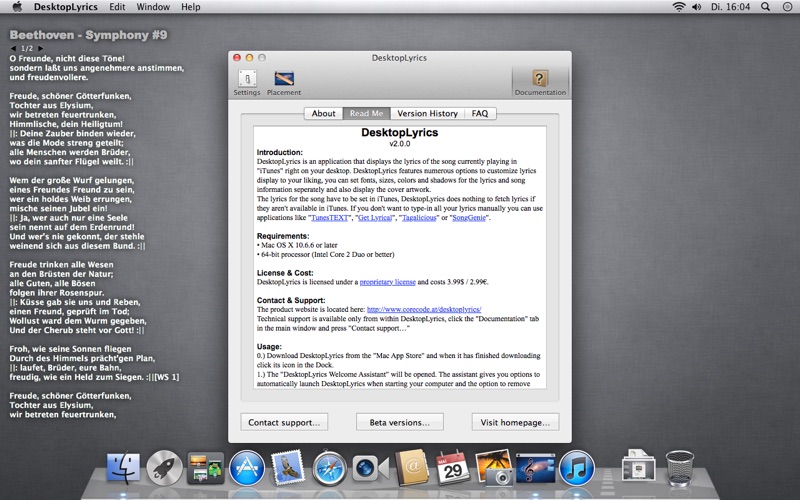
Task: Select the Documentation toolbar icon
Action: click(x=540, y=83)
